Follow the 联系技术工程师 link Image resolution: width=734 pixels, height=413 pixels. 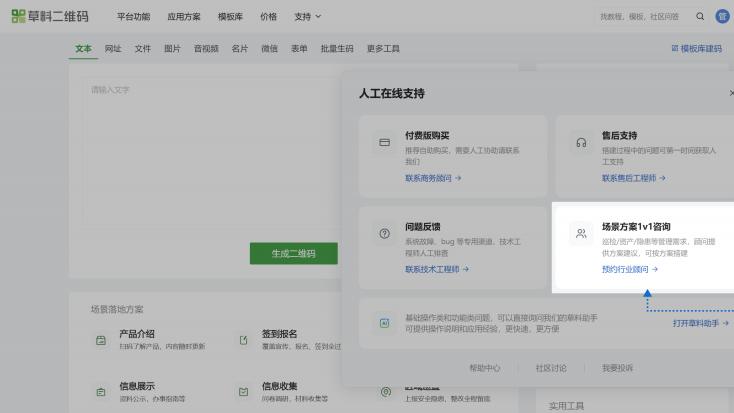[437, 269]
